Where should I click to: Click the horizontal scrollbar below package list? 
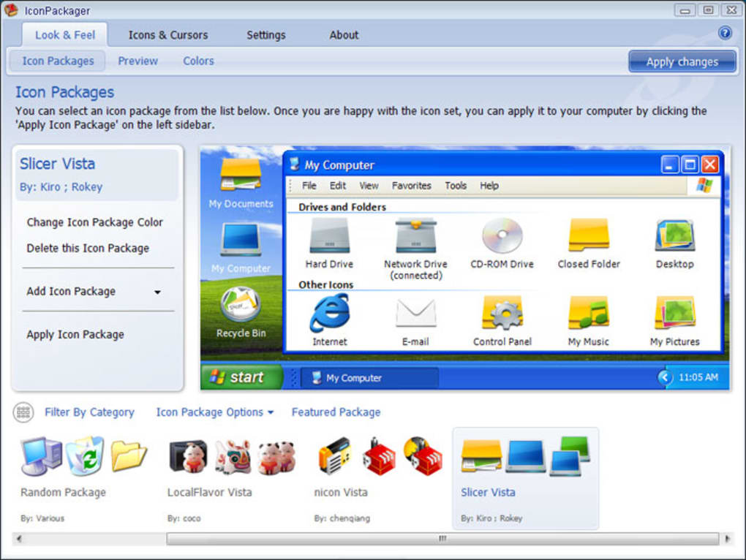442,537
